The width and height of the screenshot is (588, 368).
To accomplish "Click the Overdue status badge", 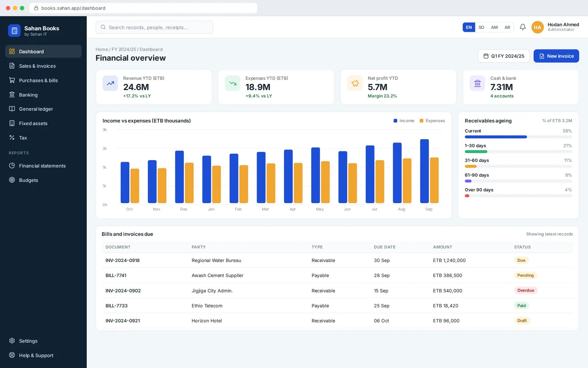I will click(526, 290).
